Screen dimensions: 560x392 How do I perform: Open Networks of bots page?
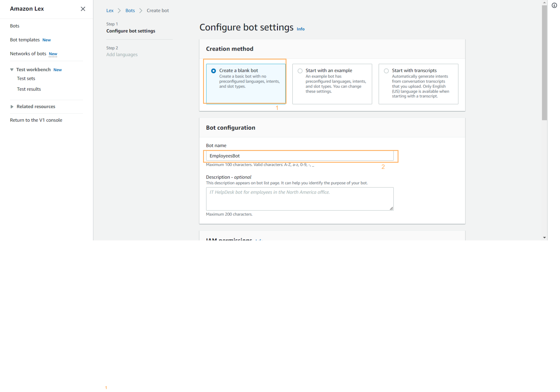click(28, 54)
